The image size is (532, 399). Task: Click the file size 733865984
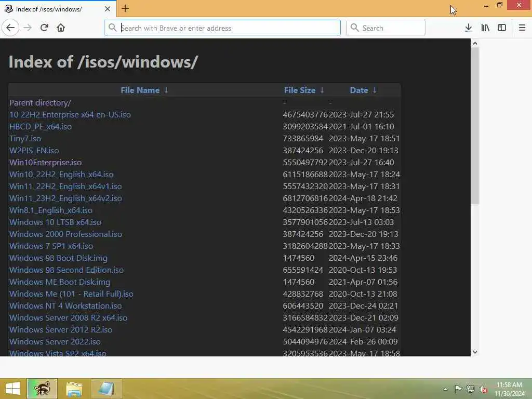(x=303, y=138)
